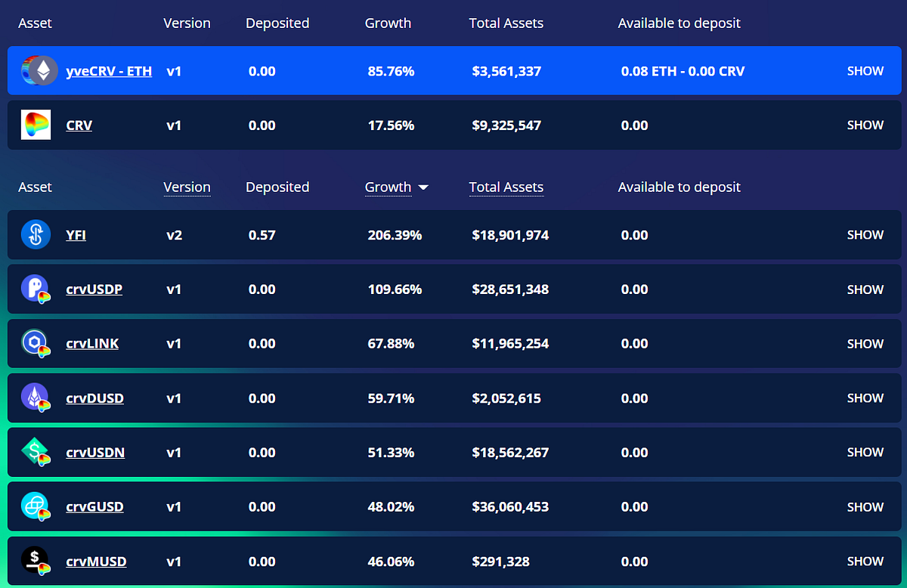Sort the lower table by Growth header
The width and height of the screenshot is (907, 588).
click(388, 187)
